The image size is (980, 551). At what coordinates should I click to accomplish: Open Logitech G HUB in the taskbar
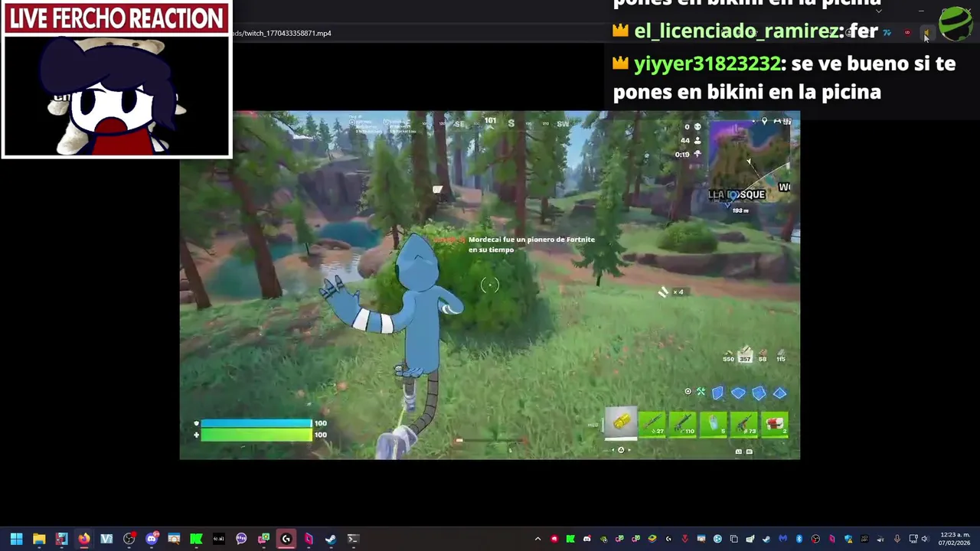pyautogui.click(x=286, y=539)
